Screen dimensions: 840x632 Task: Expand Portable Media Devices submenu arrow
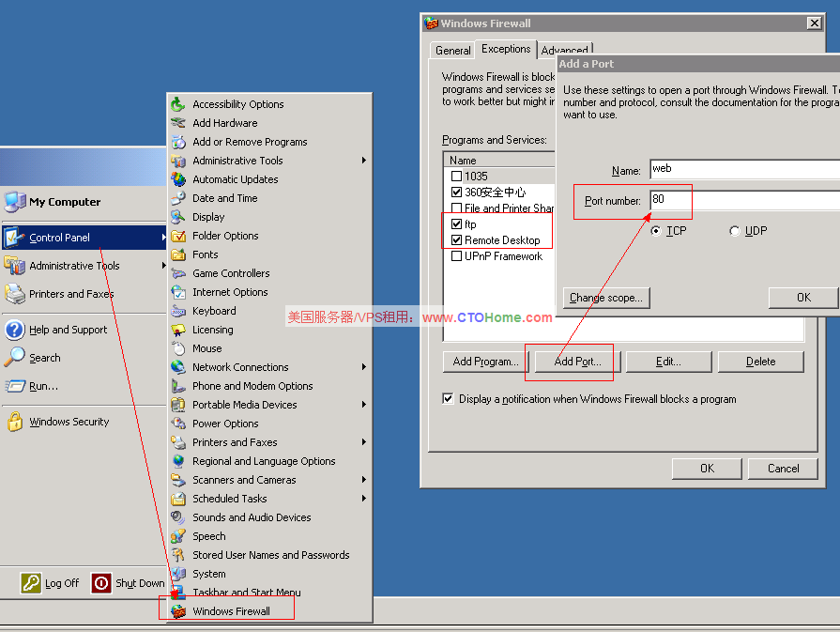[364, 404]
